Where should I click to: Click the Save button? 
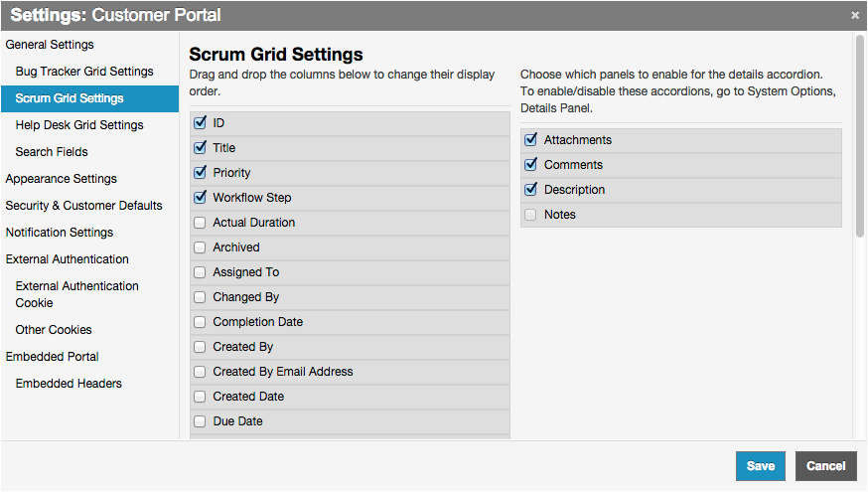[761, 466]
